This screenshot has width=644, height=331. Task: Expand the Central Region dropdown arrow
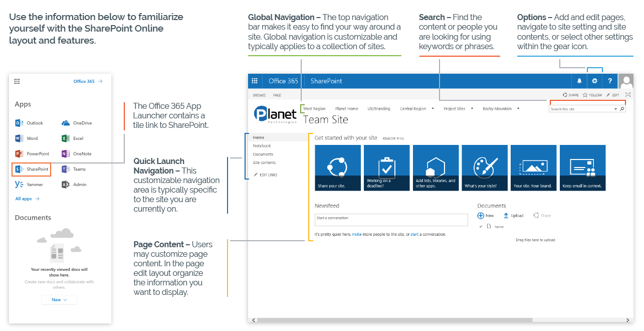click(x=433, y=108)
